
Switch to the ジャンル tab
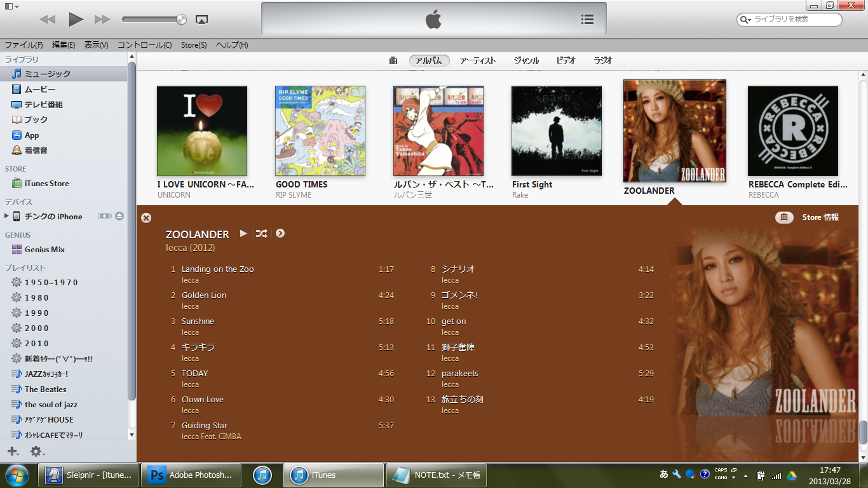click(526, 61)
